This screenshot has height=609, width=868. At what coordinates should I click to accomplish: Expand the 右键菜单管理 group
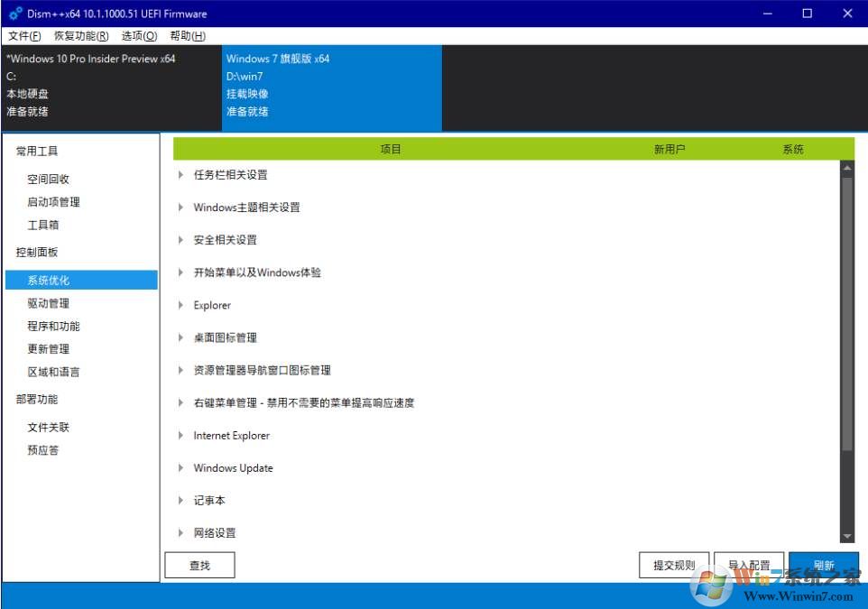pos(180,403)
